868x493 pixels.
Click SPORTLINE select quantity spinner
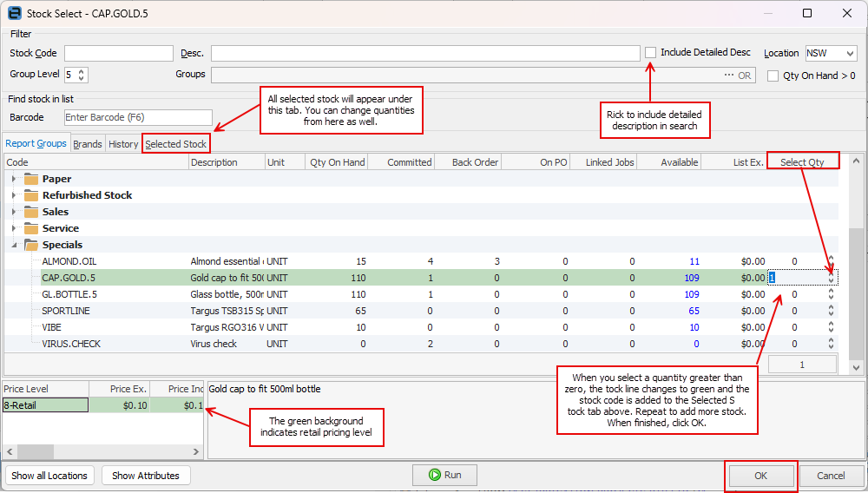(831, 311)
